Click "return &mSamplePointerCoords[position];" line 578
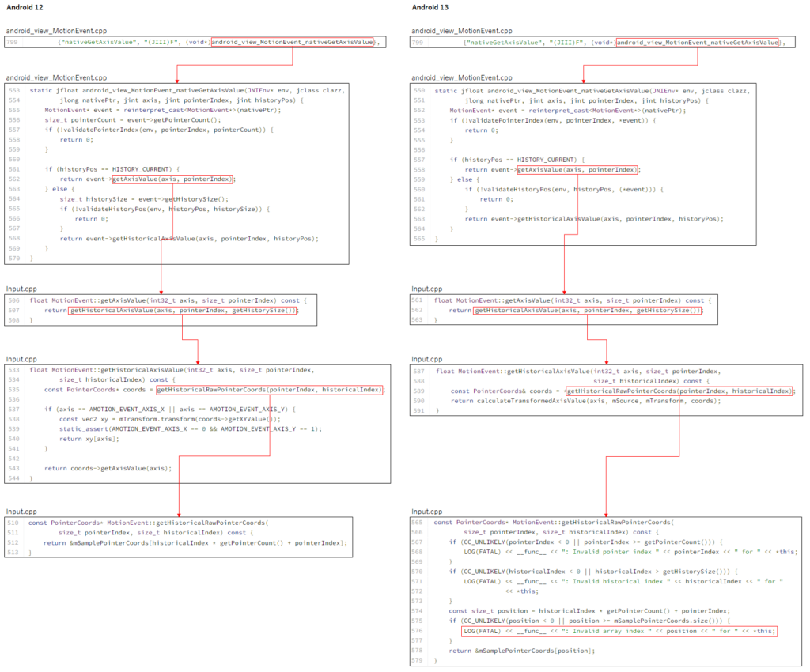The height and width of the screenshot is (672, 810). pos(522,651)
